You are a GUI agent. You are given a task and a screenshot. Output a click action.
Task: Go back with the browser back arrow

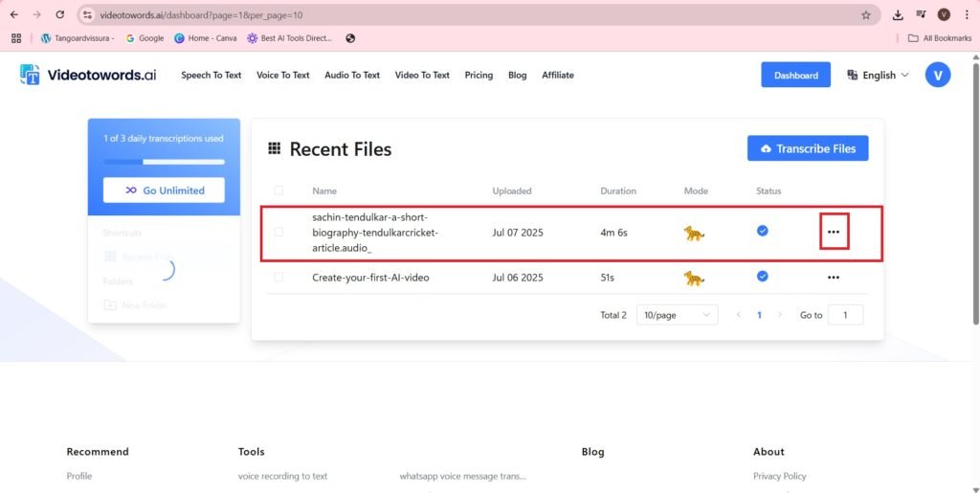point(14,15)
